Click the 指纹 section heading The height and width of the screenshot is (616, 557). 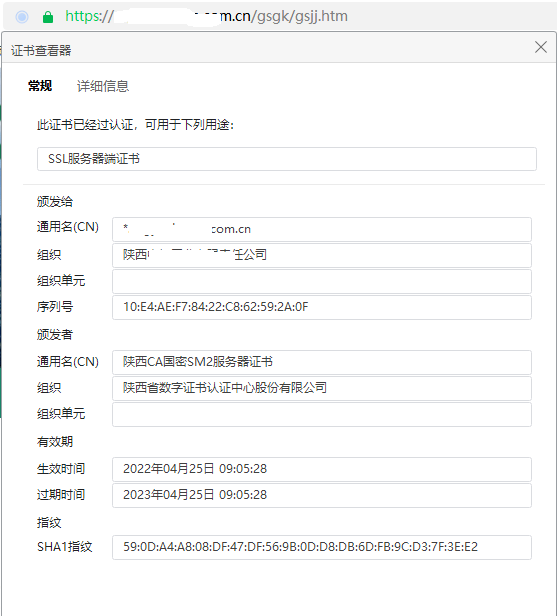pyautogui.click(x=49, y=522)
